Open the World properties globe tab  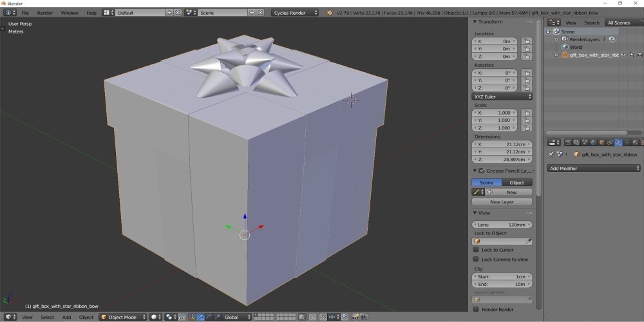click(593, 142)
